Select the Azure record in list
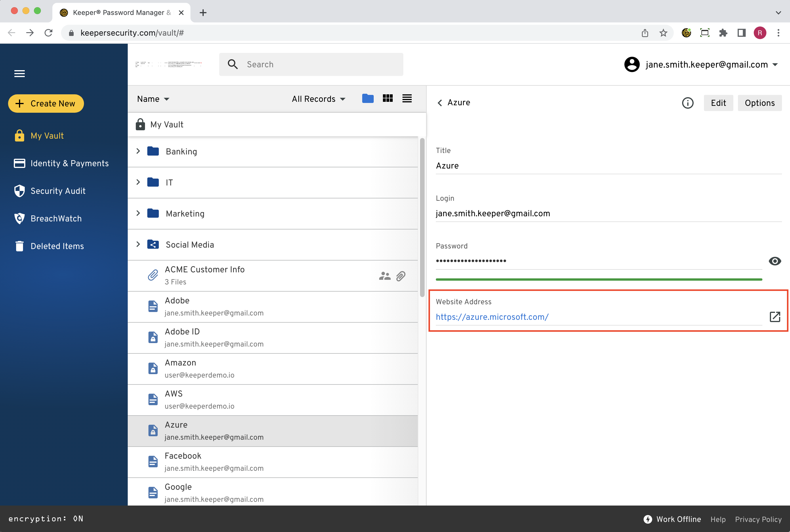Viewport: 790px width, 532px height. point(272,431)
